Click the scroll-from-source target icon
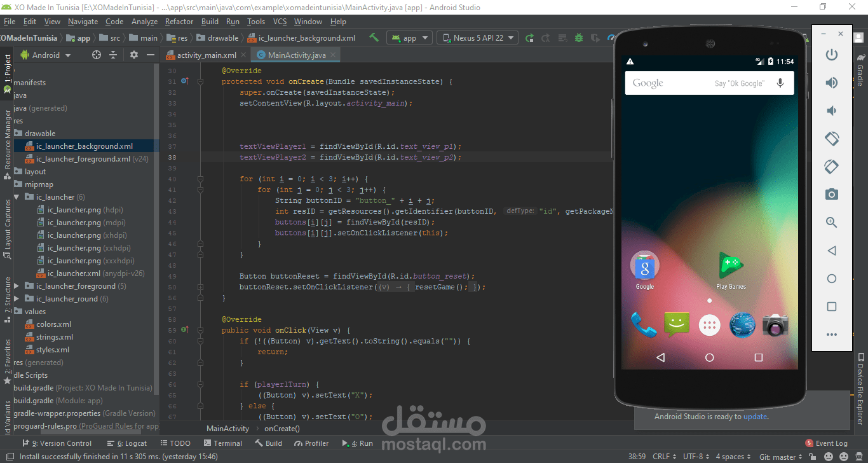Viewport: 868px width, 463px height. (97, 55)
